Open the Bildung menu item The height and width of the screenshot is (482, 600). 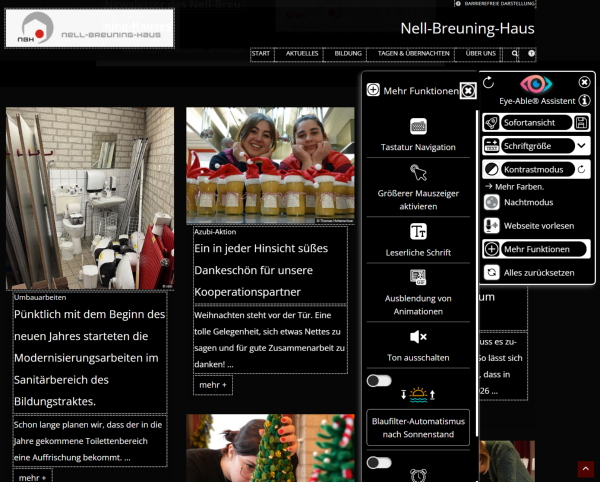click(x=348, y=53)
